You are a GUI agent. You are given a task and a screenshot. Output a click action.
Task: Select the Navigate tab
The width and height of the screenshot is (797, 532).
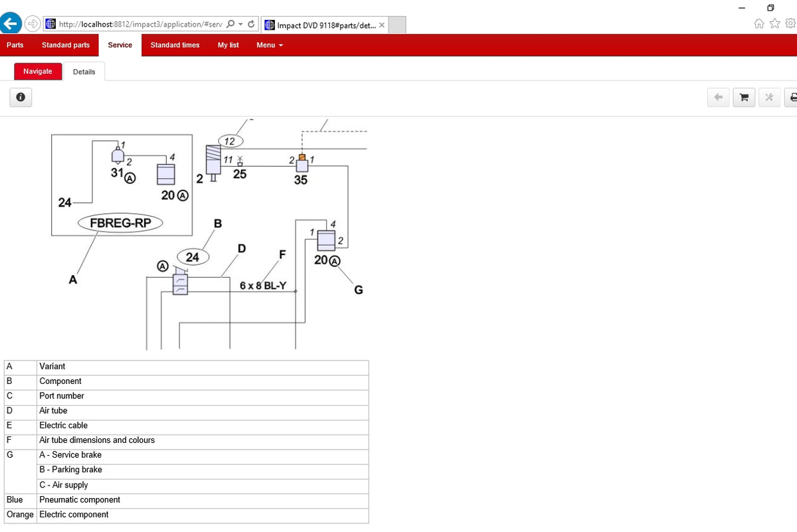coord(38,71)
